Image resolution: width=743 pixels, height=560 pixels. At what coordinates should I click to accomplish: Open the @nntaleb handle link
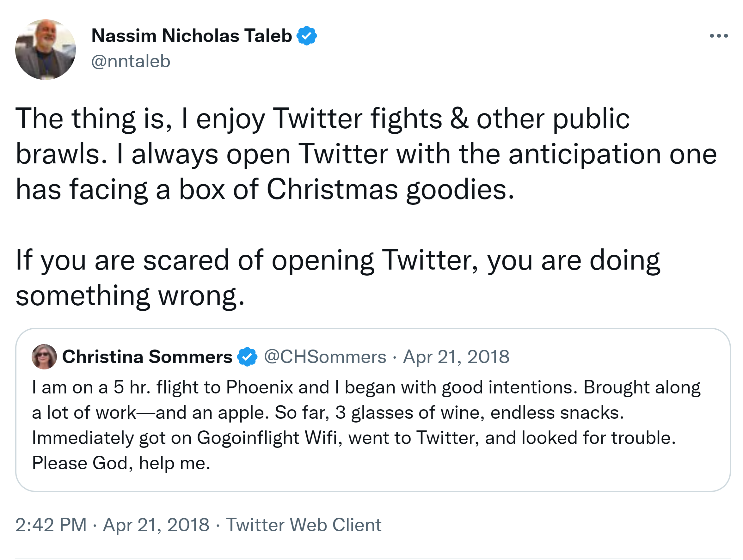131,61
